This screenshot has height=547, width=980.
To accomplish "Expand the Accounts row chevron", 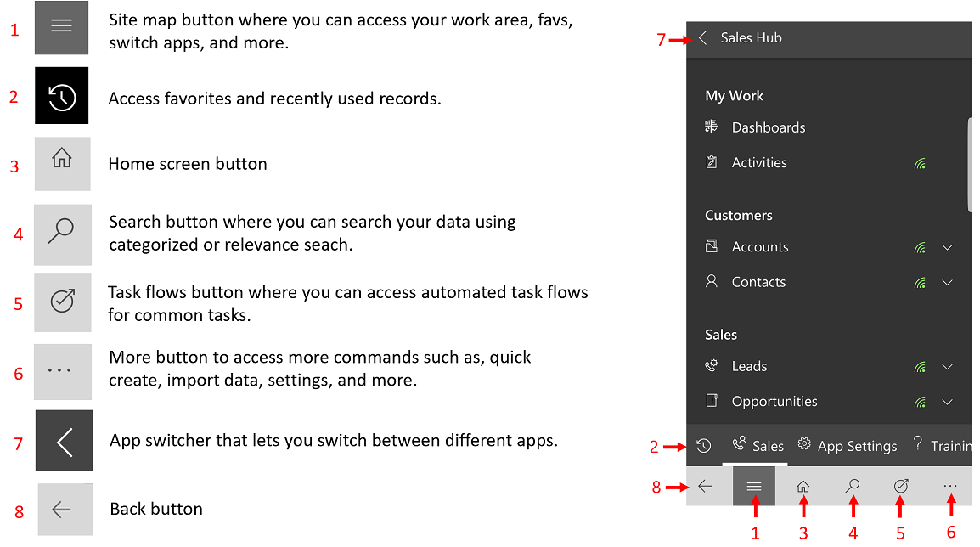I will 948,247.
